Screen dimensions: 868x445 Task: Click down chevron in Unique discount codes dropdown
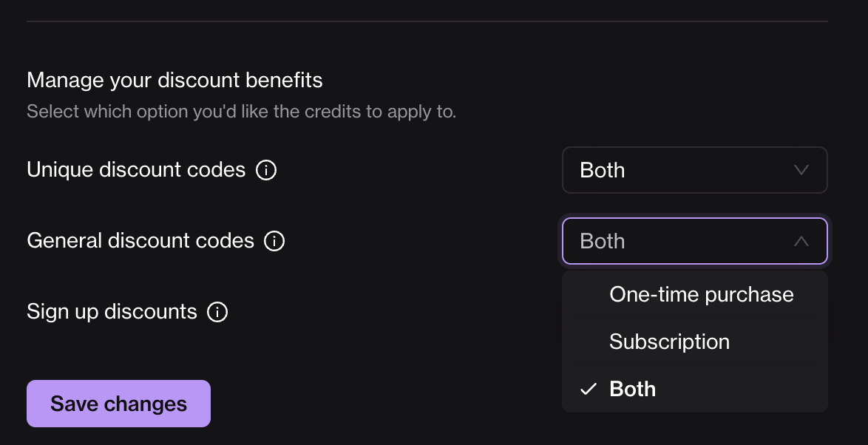(x=801, y=171)
